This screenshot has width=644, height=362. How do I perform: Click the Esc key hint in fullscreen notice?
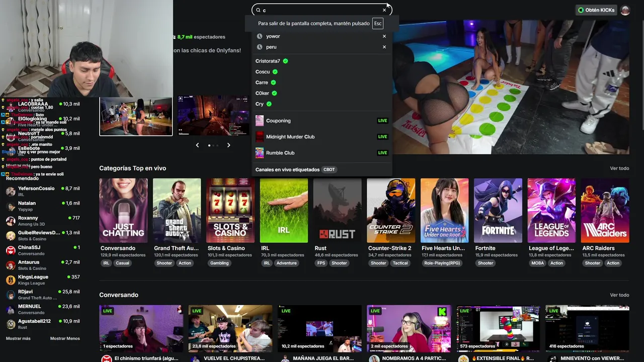pos(378,24)
